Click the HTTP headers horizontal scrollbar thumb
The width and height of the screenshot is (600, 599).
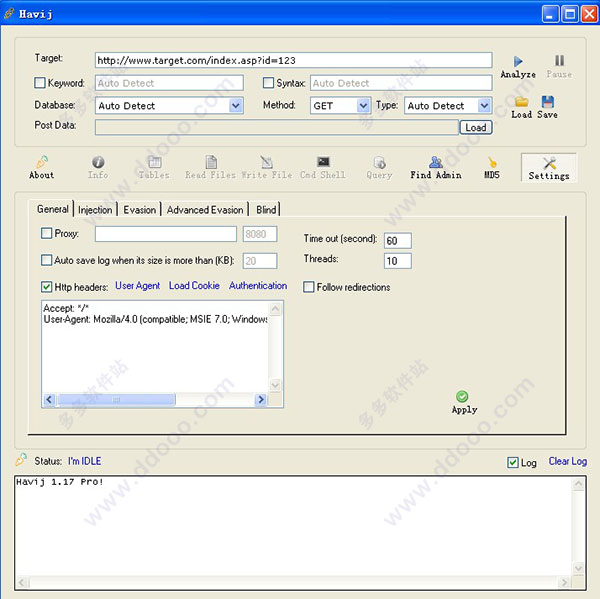coord(116,400)
